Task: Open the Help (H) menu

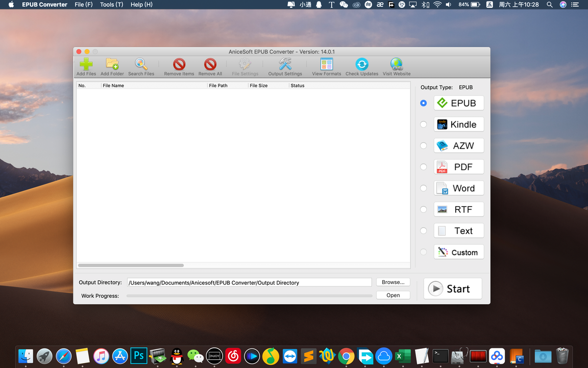Action: pyautogui.click(x=142, y=4)
